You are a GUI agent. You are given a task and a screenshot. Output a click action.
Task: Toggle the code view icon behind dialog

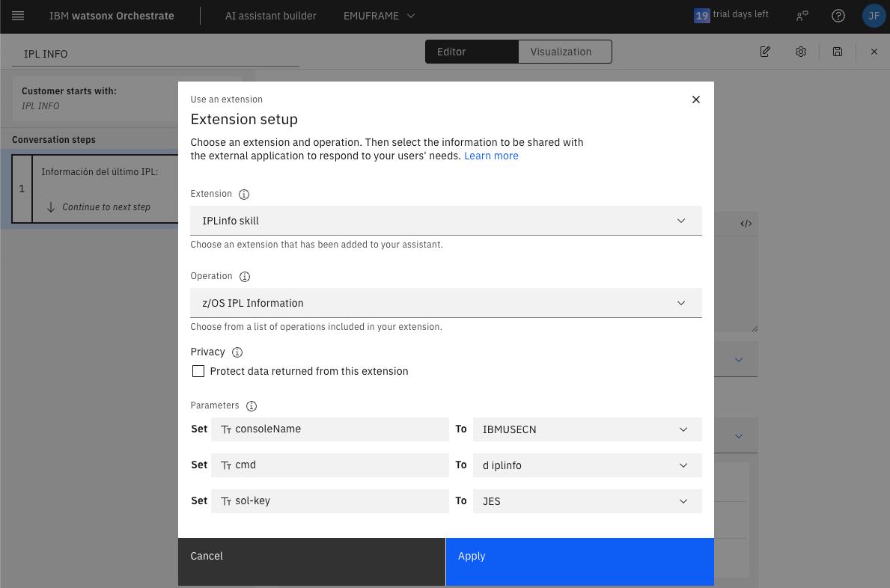coord(746,224)
